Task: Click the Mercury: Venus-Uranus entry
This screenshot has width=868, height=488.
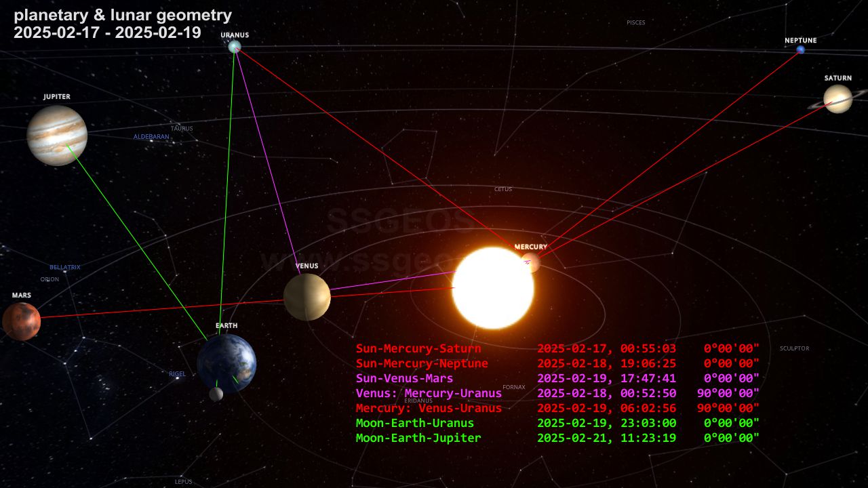Action: click(429, 408)
